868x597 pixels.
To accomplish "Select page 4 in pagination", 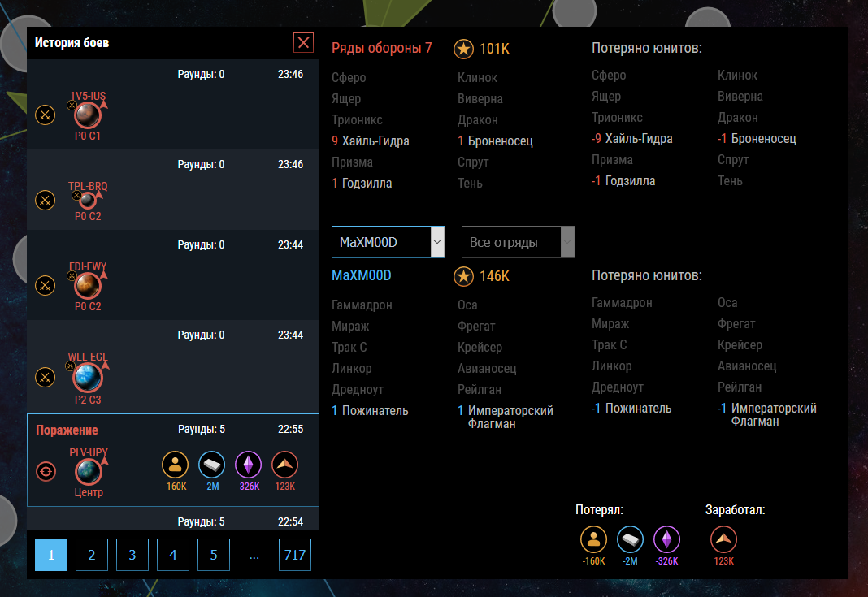I will [173, 555].
